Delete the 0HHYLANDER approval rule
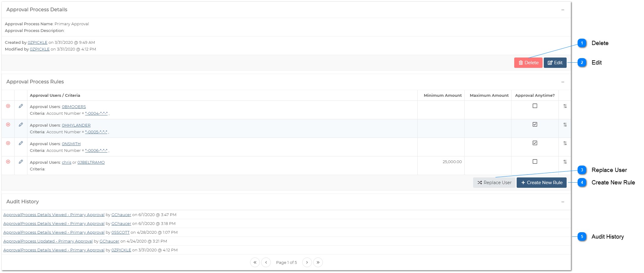This screenshot has height=273, width=644. (8, 124)
